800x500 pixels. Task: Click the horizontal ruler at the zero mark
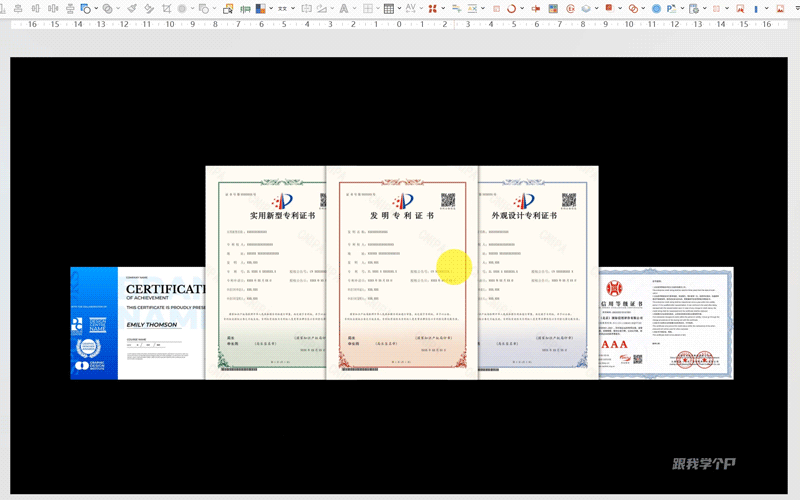pos(399,24)
